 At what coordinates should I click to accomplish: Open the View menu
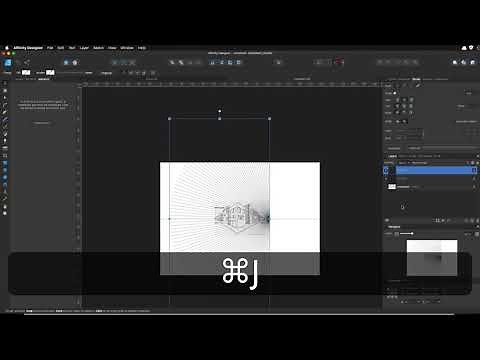click(112, 48)
